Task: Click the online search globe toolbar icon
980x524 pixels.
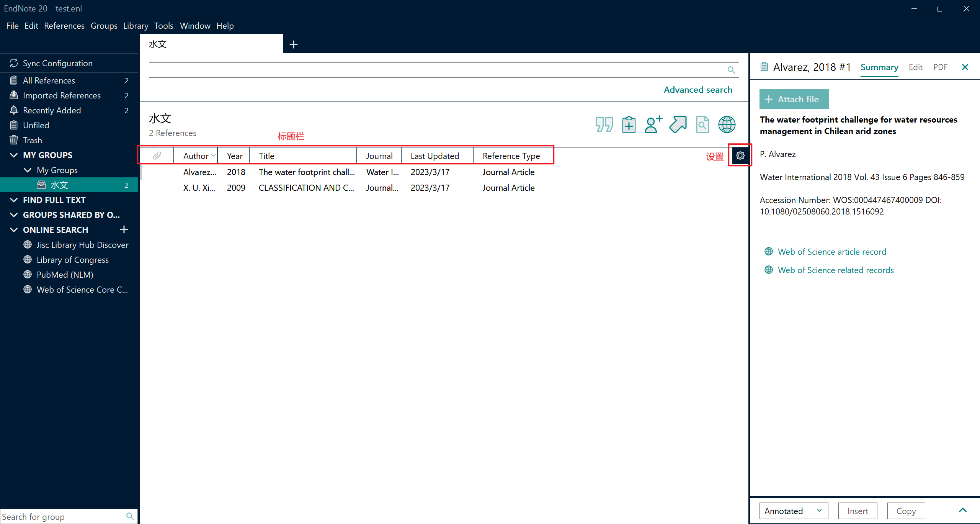Action: [x=727, y=124]
